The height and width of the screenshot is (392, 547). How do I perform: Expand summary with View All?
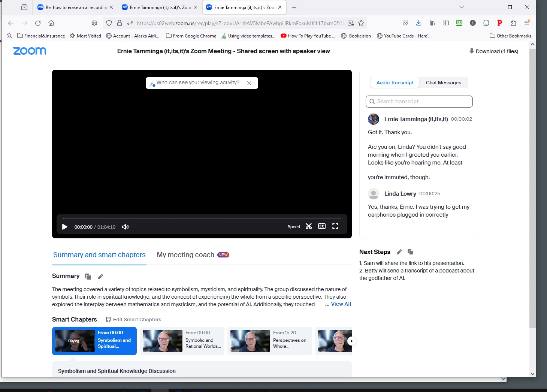click(x=341, y=304)
